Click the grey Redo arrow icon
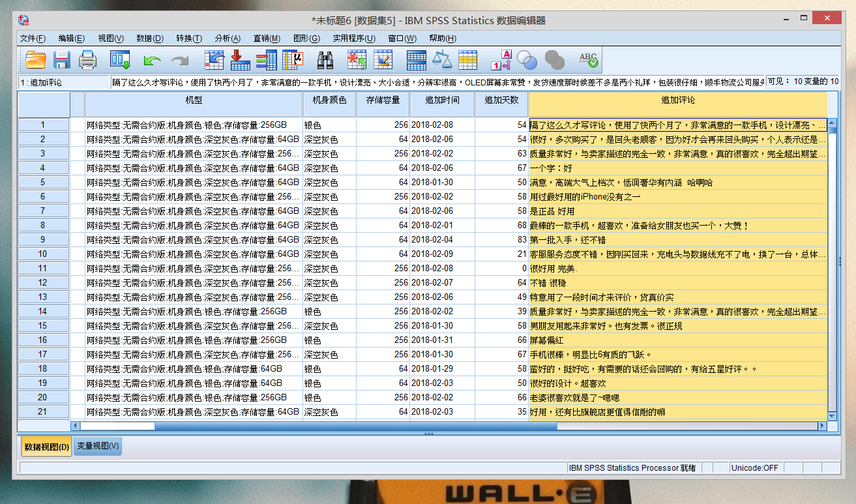 click(179, 61)
